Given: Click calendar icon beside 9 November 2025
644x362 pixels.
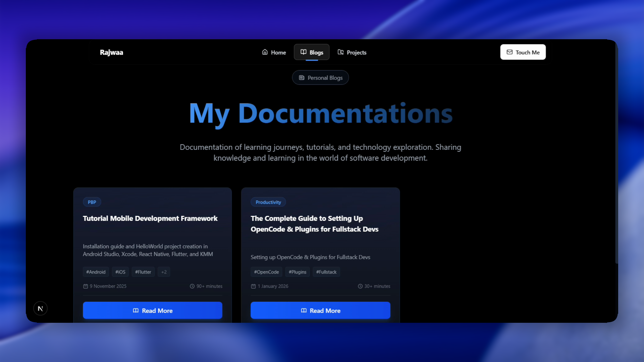Looking at the screenshot, I should tap(86, 286).
